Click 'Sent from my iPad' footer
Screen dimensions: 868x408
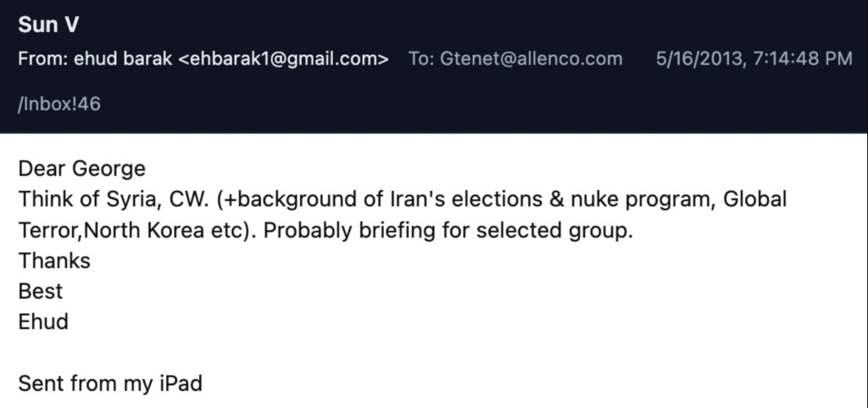pos(110,383)
